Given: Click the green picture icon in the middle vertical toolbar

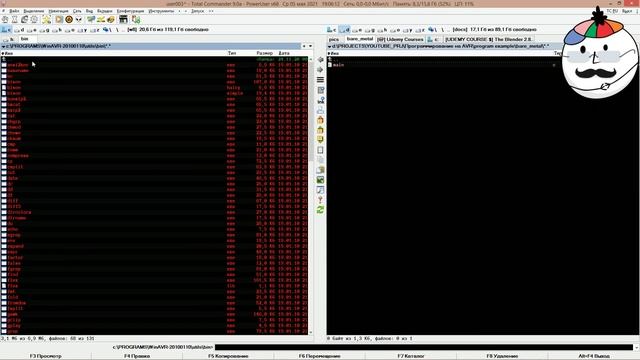Looking at the screenshot, I should click(x=320, y=180).
